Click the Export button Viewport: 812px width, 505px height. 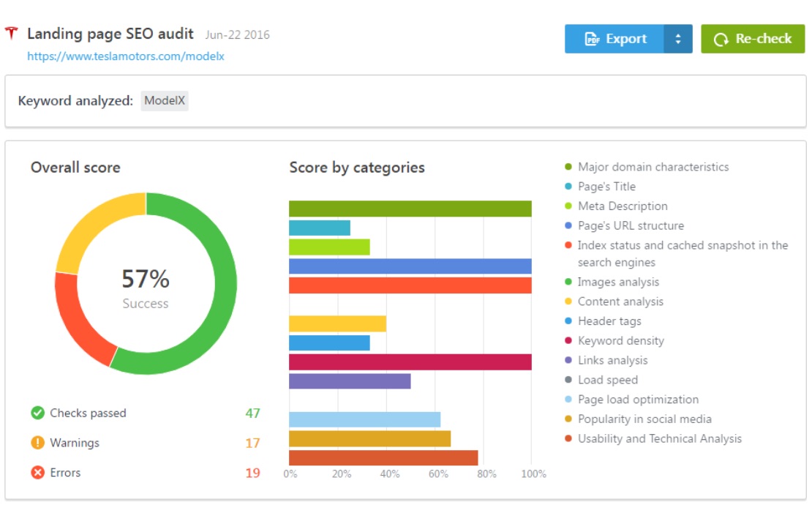[615, 40]
